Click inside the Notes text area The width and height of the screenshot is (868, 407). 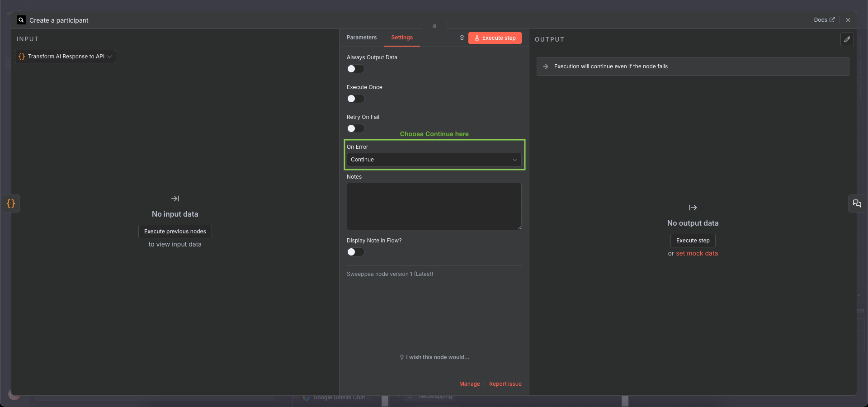[434, 206]
